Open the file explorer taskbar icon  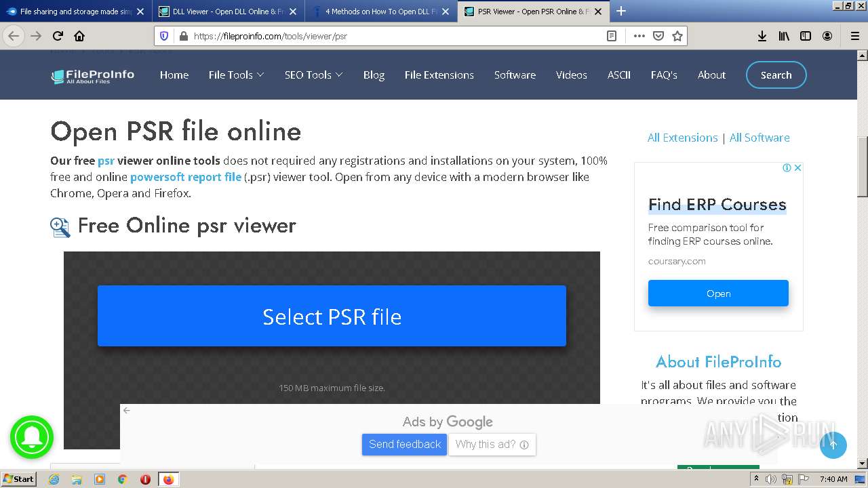pos(77,479)
